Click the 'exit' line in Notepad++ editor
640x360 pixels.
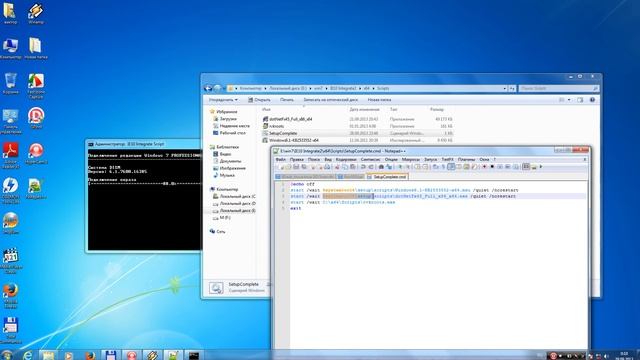[296, 209]
